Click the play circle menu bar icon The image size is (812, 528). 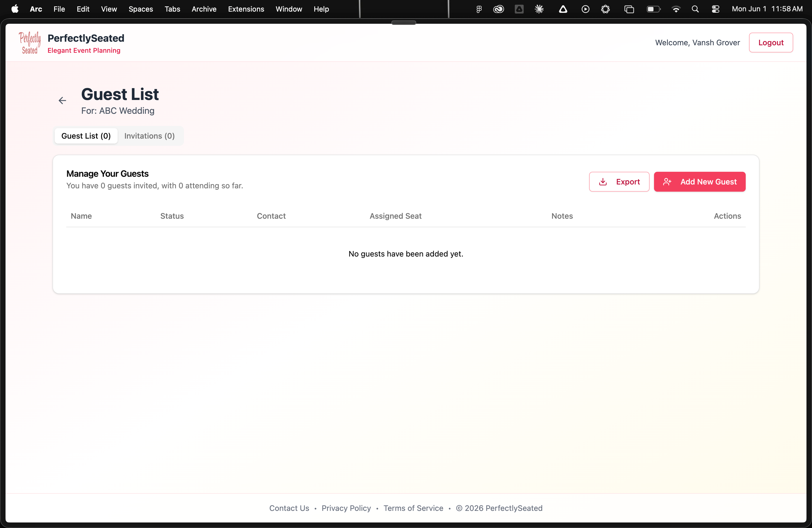(586, 9)
